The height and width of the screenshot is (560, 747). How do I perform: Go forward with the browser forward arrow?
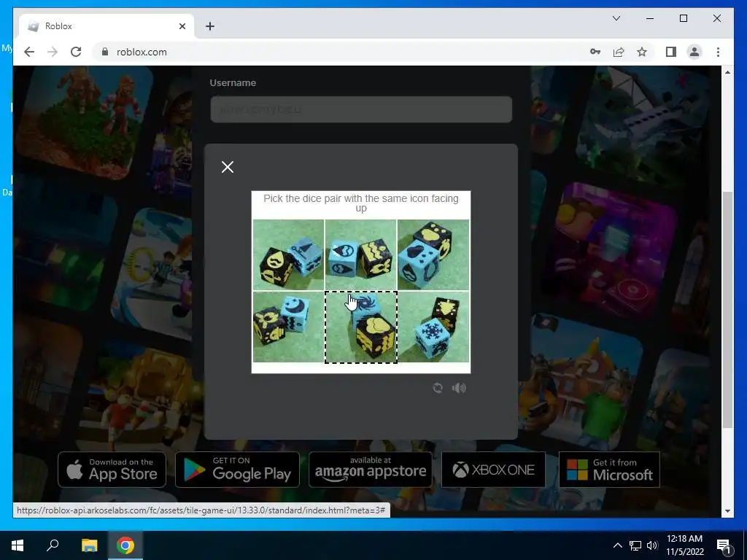pos(53,52)
